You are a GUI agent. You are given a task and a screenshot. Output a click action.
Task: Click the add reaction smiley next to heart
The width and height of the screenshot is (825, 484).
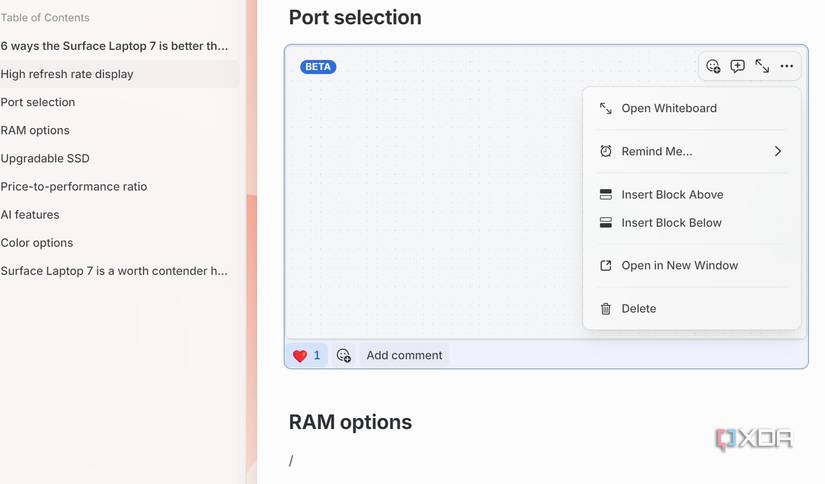[344, 356]
